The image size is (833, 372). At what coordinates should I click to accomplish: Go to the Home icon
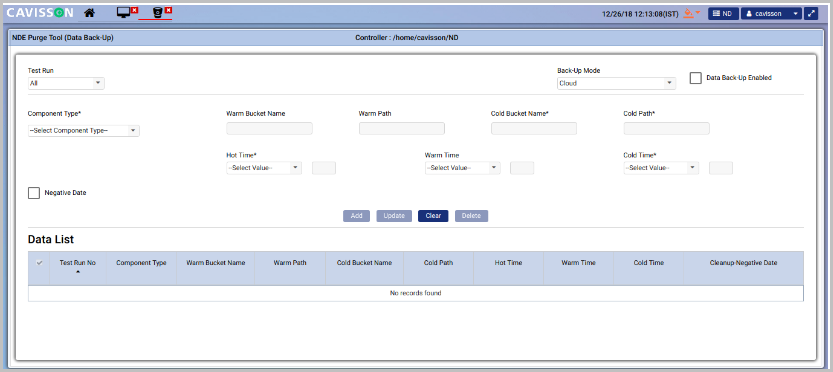pyautogui.click(x=89, y=13)
